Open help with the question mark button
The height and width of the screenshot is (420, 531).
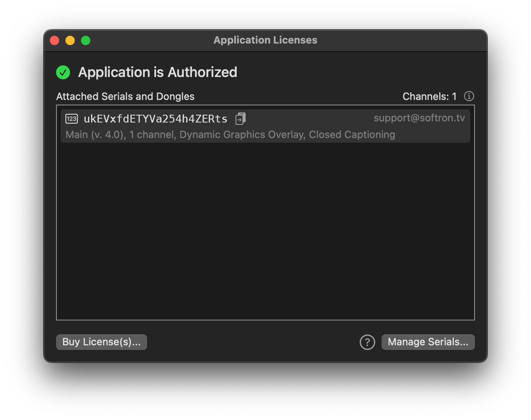(x=367, y=342)
